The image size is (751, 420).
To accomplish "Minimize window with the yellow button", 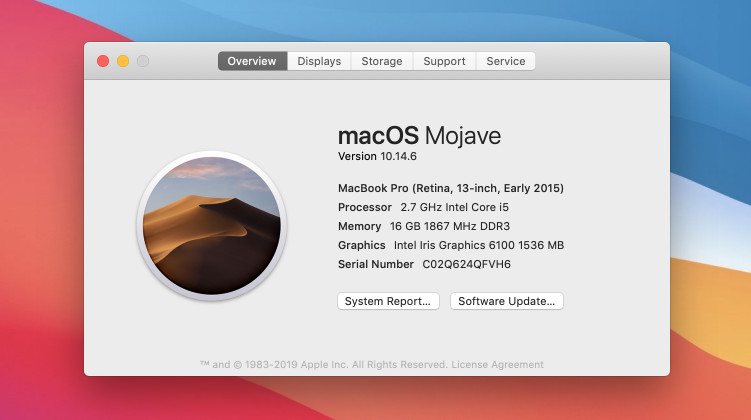I will [x=123, y=61].
